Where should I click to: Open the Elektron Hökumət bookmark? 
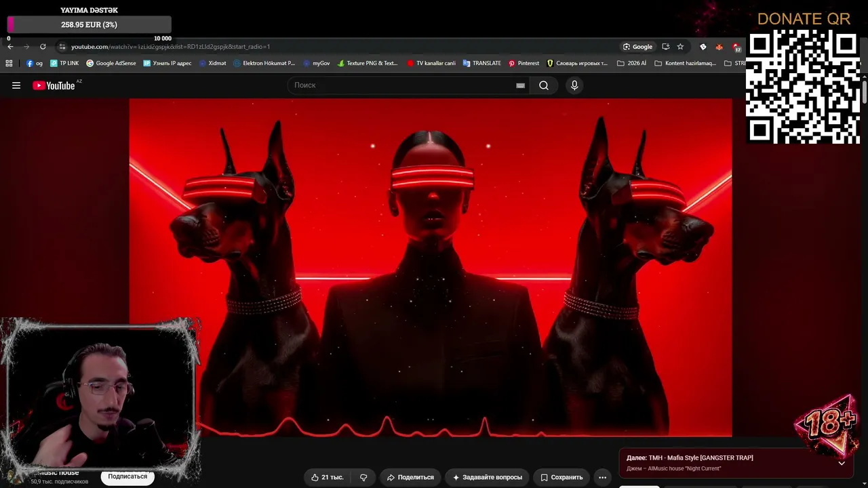(x=264, y=63)
